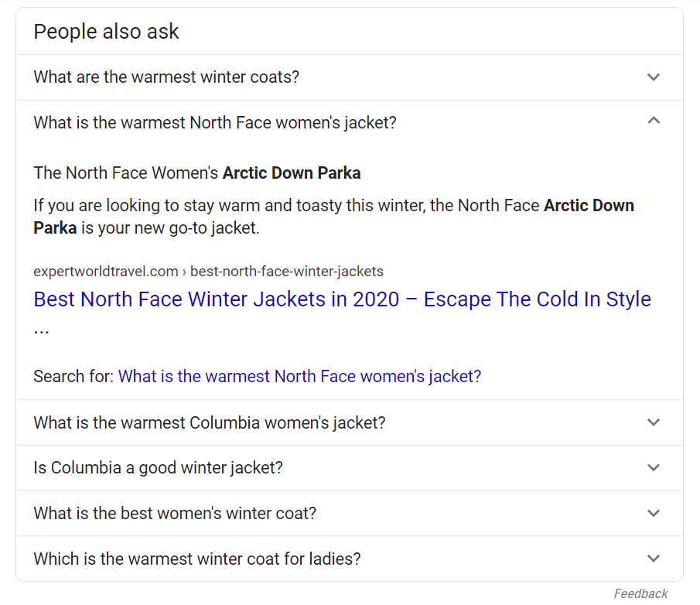Collapse the question "What is the warmest North Face women's jacket?"
700x605 pixels.
[x=215, y=123]
